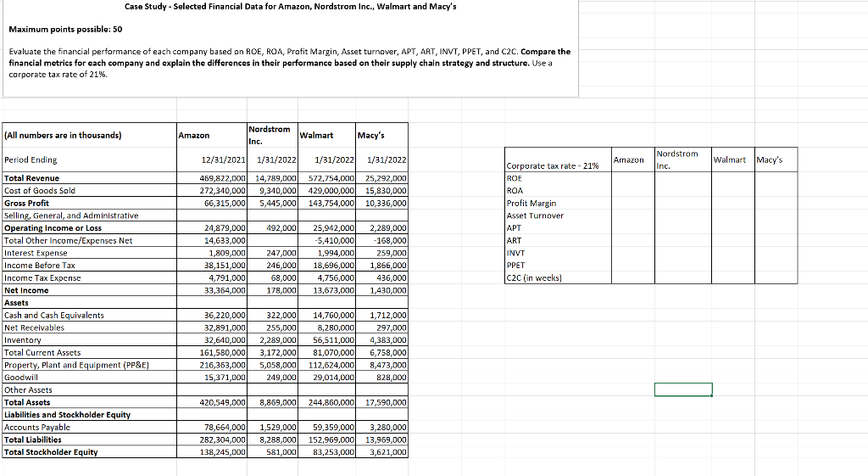Click Walmart's empty C2C cell in metrics table

(733, 278)
